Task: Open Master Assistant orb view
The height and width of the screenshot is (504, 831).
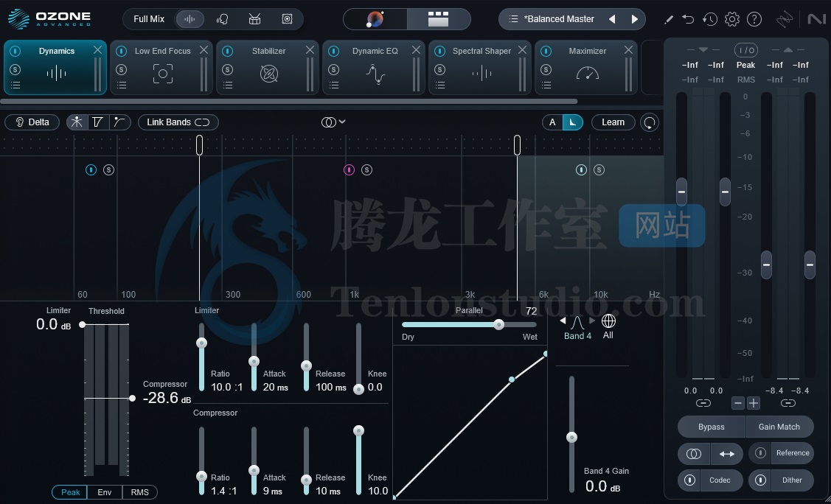Action: (375, 19)
